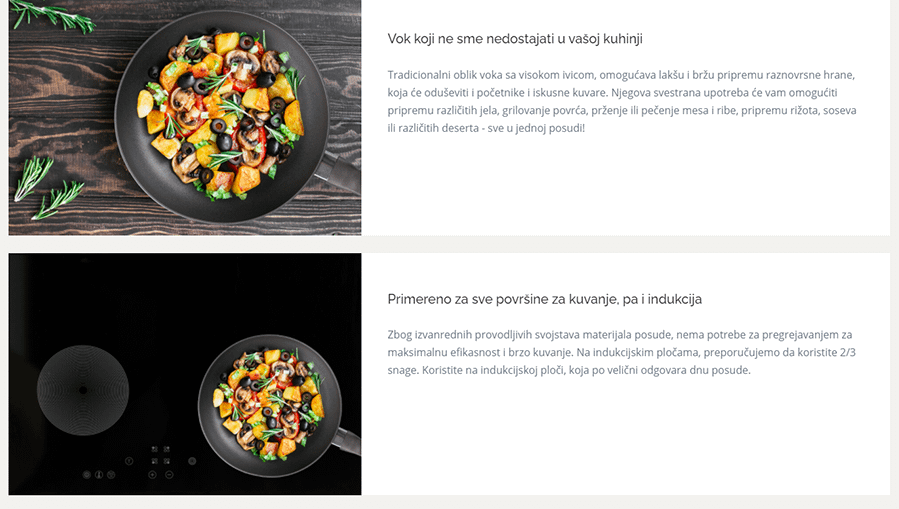The width and height of the screenshot is (899, 509).
Task: Click the circled icon left of the zone selectors
Action: tap(129, 461)
